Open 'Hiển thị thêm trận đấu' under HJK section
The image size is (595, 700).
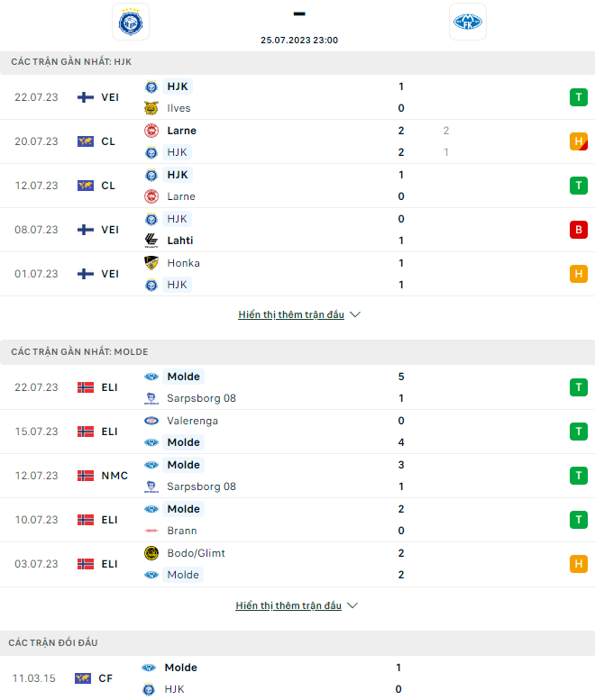click(291, 314)
